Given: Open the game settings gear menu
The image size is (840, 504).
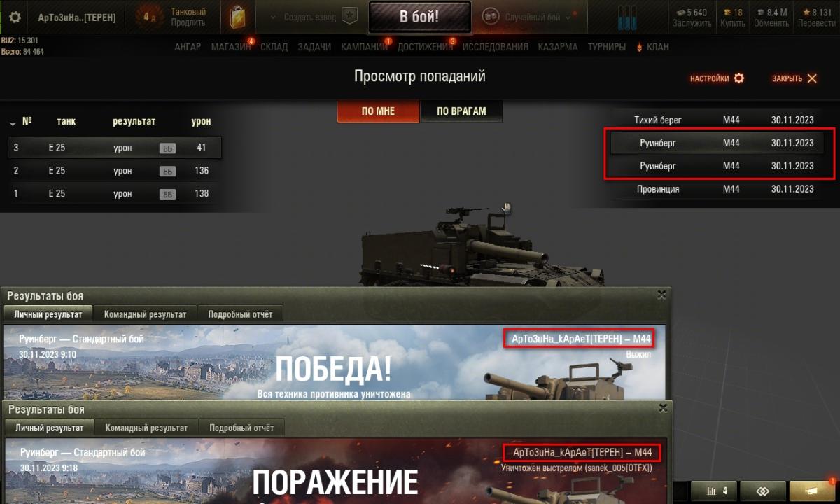Looking at the screenshot, I should pyautogui.click(x=15, y=17).
